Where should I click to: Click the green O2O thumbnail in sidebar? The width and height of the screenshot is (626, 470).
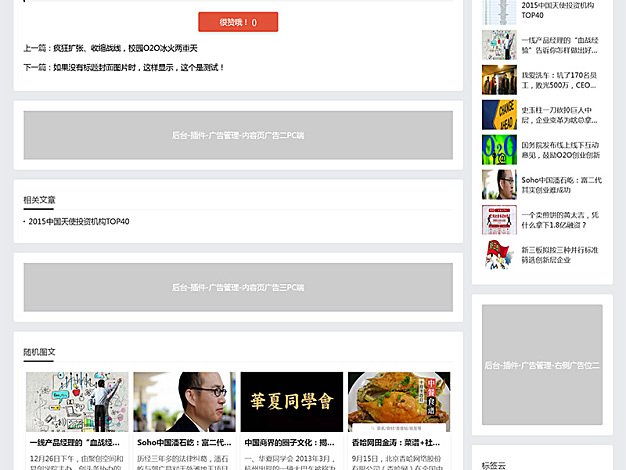pos(499,150)
